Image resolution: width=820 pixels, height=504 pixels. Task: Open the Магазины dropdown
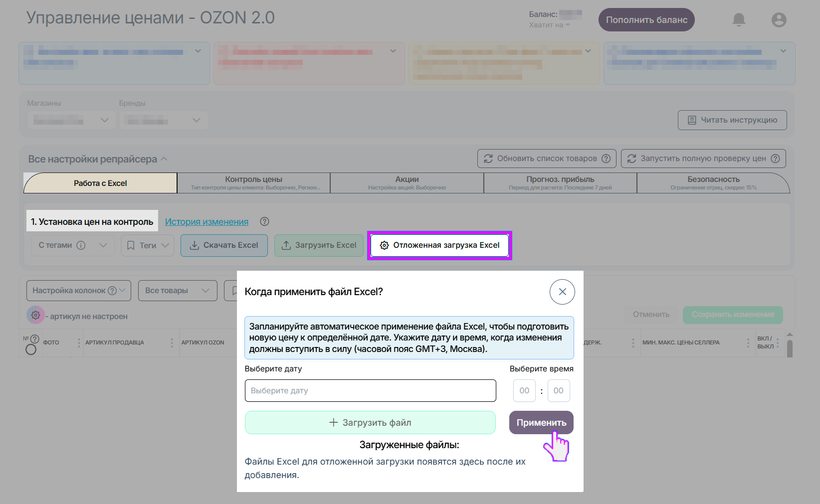[x=71, y=120]
